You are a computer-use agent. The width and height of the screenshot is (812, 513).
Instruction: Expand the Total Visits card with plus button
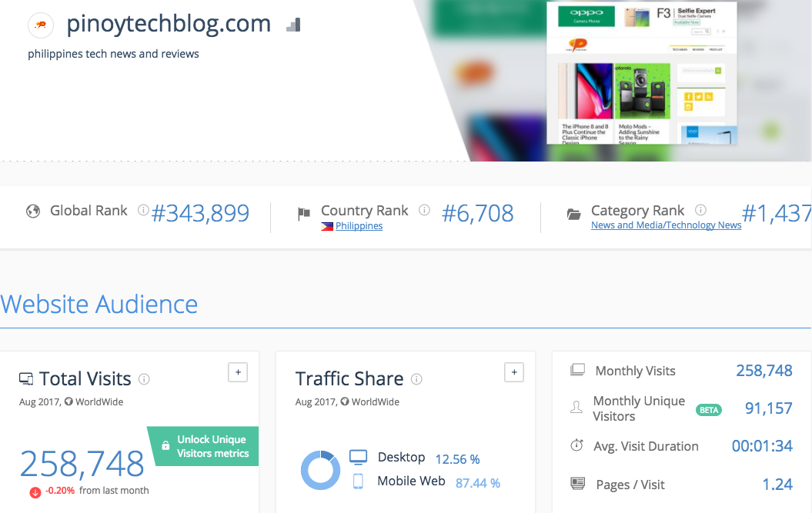238,372
